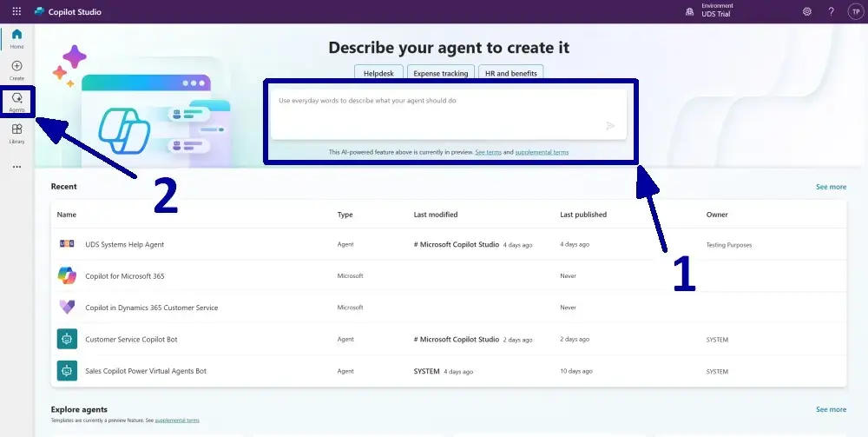Screen dimensions: 868x437
Task: Sort by the Last published column header
Action: 583,215
